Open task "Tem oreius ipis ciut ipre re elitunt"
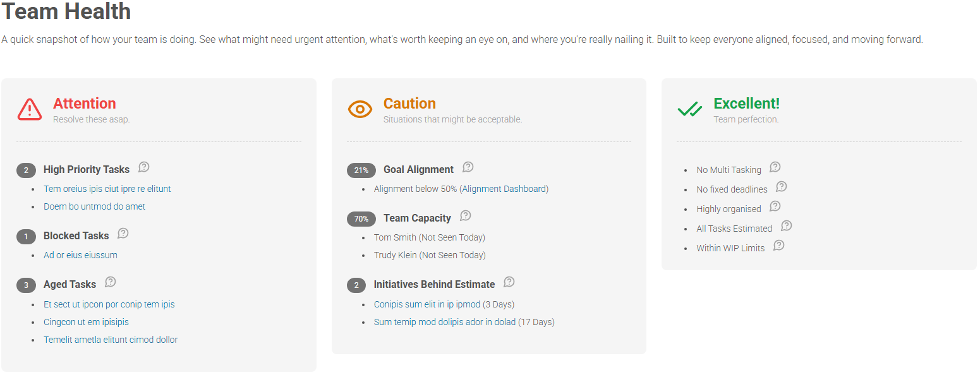The width and height of the screenshot is (980, 375). point(107,189)
